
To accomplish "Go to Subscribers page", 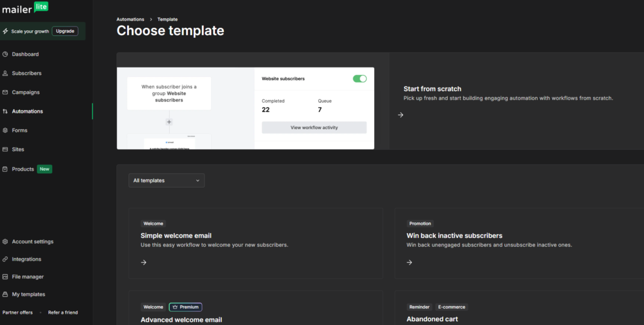I will (x=26, y=73).
